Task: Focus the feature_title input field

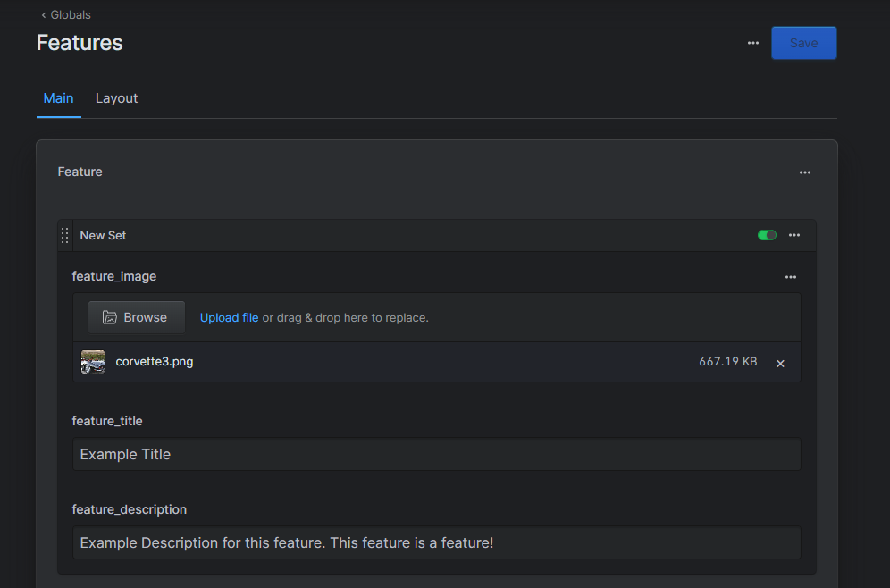Action: (436, 454)
